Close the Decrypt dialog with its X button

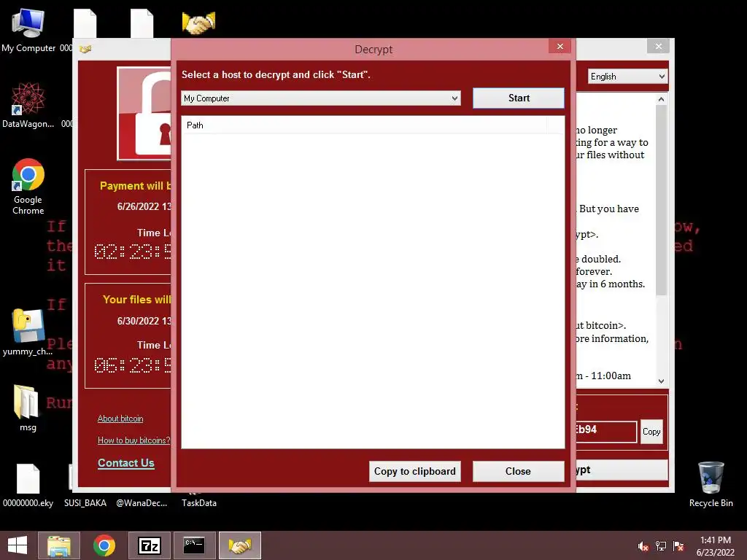[x=560, y=46]
